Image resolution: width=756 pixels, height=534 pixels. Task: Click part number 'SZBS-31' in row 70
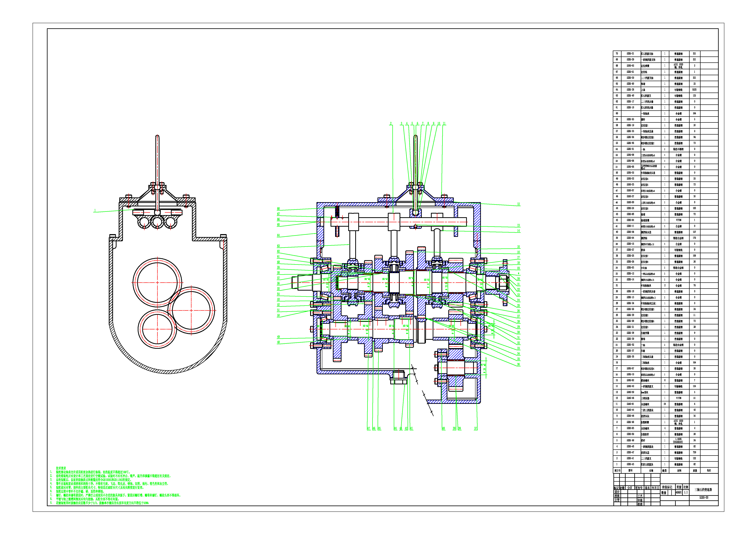(x=630, y=54)
